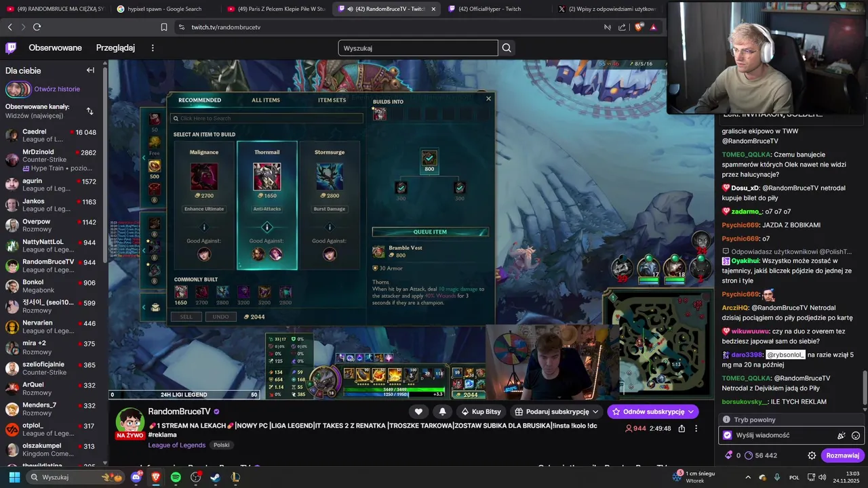
Task: Open Brave Rewards triangle icon
Action: (653, 27)
